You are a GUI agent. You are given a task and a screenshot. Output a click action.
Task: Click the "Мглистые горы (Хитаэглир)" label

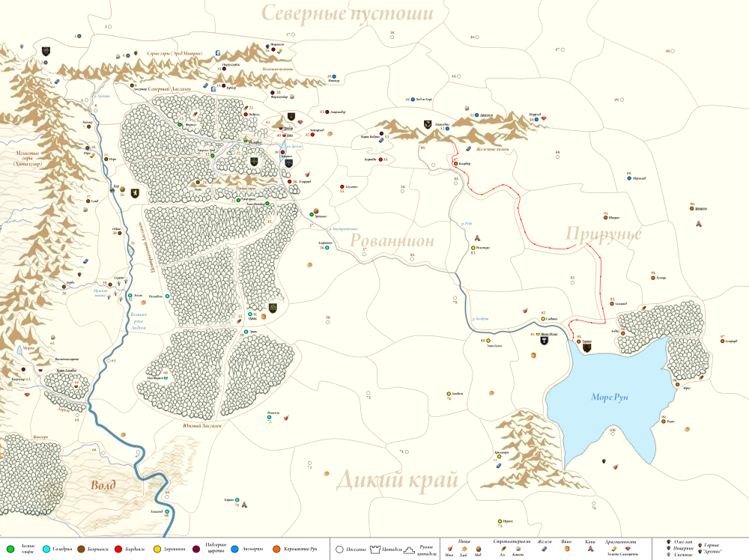pyautogui.click(x=28, y=159)
